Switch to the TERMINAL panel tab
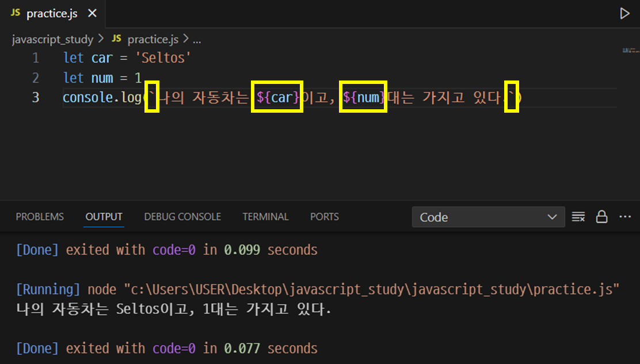 pyautogui.click(x=265, y=216)
